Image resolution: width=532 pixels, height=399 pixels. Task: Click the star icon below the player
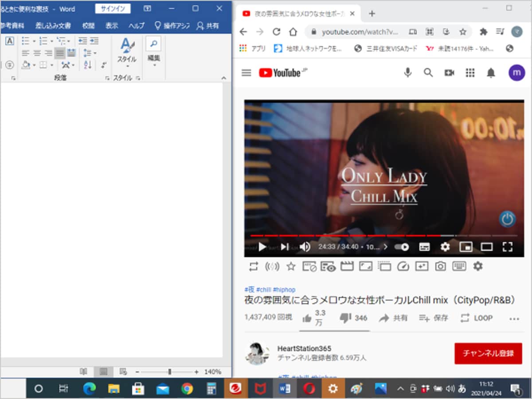click(291, 266)
